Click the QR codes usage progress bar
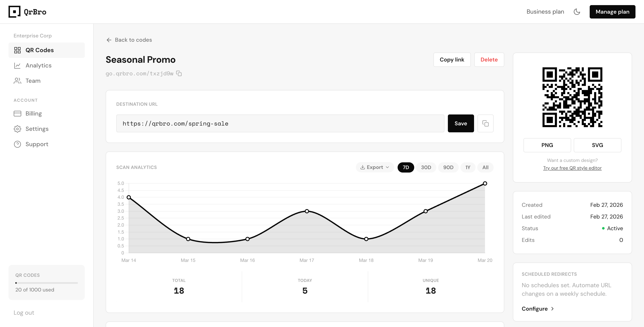This screenshot has width=644, height=327. [x=46, y=283]
